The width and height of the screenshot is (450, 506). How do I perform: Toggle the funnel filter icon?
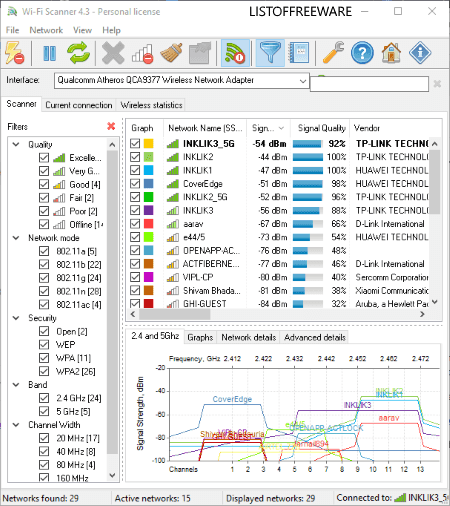(x=270, y=53)
